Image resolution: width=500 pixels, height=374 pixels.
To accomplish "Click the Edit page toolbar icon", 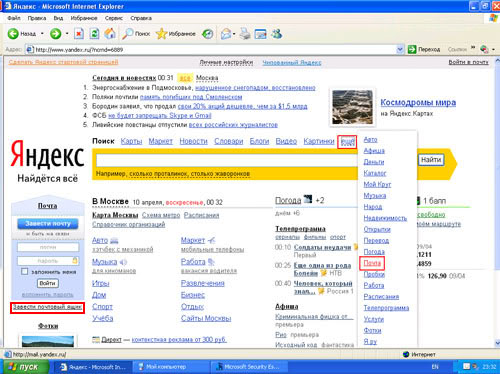I will (x=261, y=34).
